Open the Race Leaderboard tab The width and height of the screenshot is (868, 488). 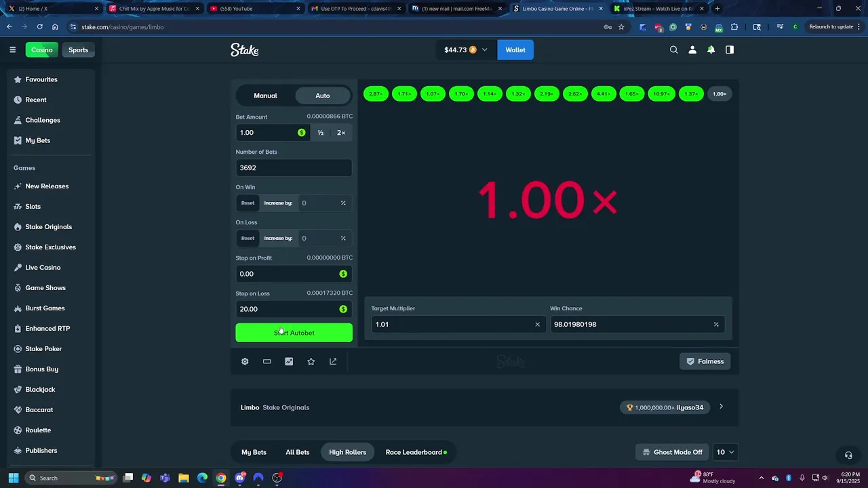tap(416, 452)
